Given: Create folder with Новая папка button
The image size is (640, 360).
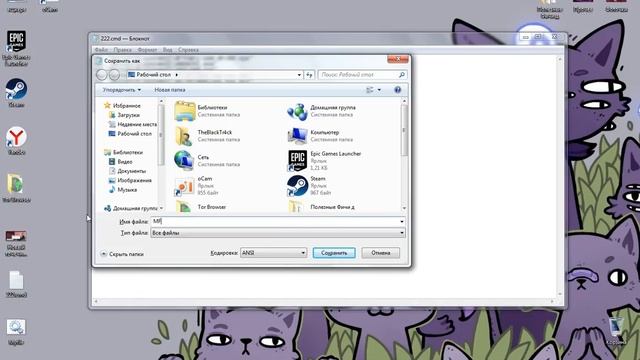Looking at the screenshot, I should [x=170, y=90].
